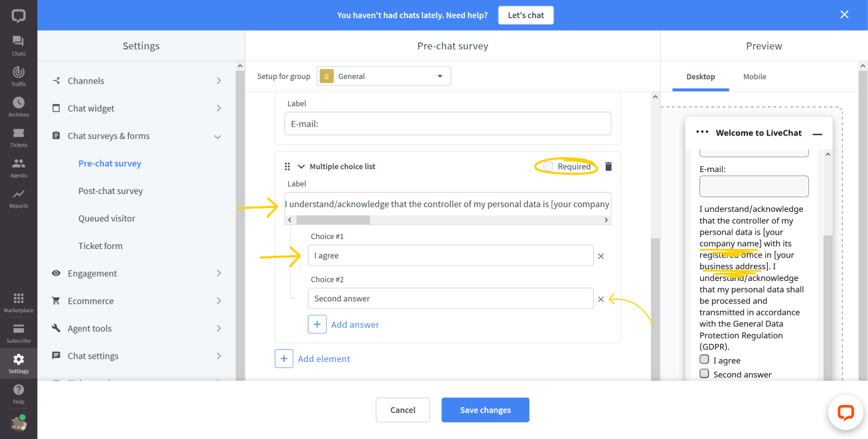This screenshot has width=868, height=439.
Task: Check the I agree preview checkbox
Action: click(x=704, y=359)
